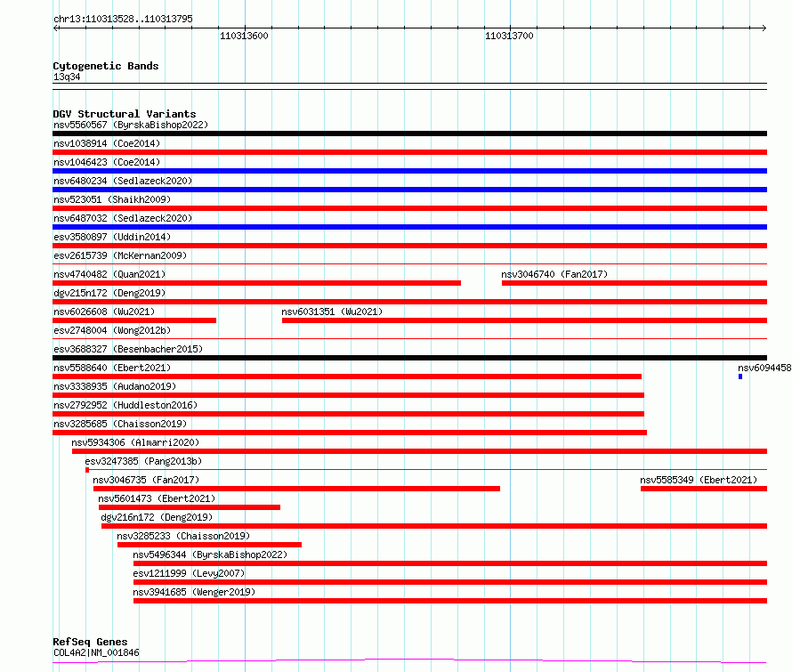Click the red bar of nsv3046740
The width and height of the screenshot is (792, 672).
coord(634,283)
